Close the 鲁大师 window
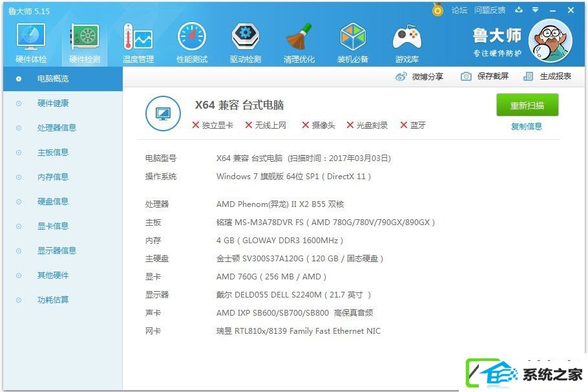This screenshot has height=392, width=588. (x=571, y=10)
